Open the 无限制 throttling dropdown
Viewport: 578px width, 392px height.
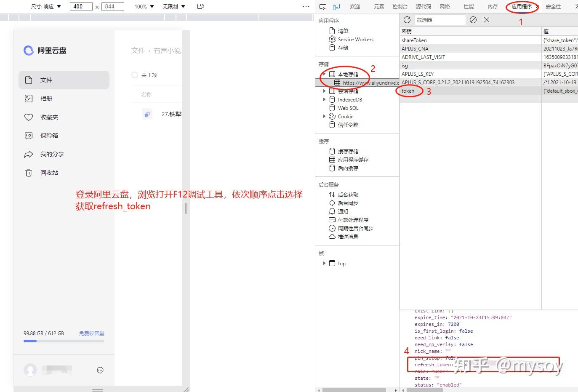[173, 6]
